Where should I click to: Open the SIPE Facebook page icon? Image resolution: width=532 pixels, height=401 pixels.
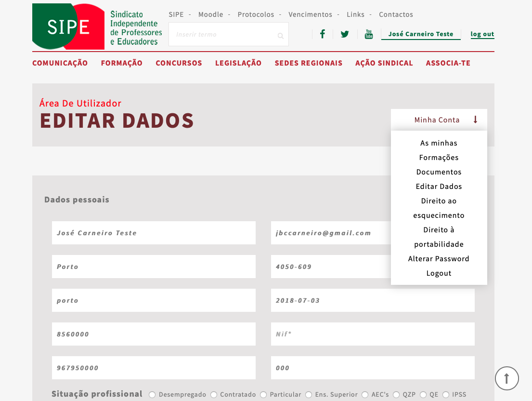(x=322, y=34)
